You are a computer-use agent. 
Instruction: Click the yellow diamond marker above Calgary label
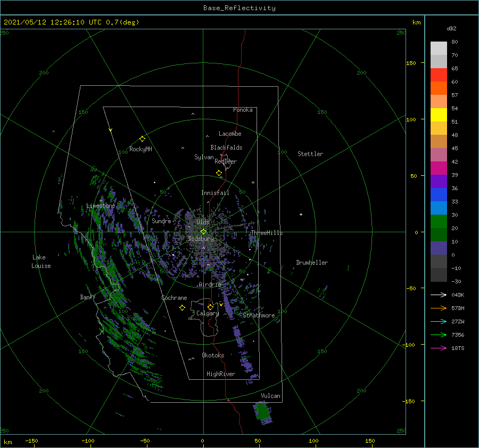pyautogui.click(x=210, y=307)
